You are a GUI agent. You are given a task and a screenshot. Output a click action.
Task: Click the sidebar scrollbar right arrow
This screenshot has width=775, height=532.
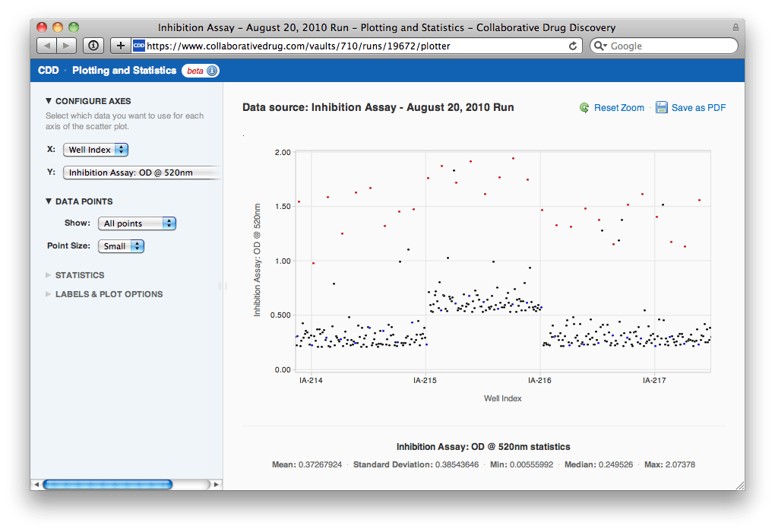[x=216, y=485]
